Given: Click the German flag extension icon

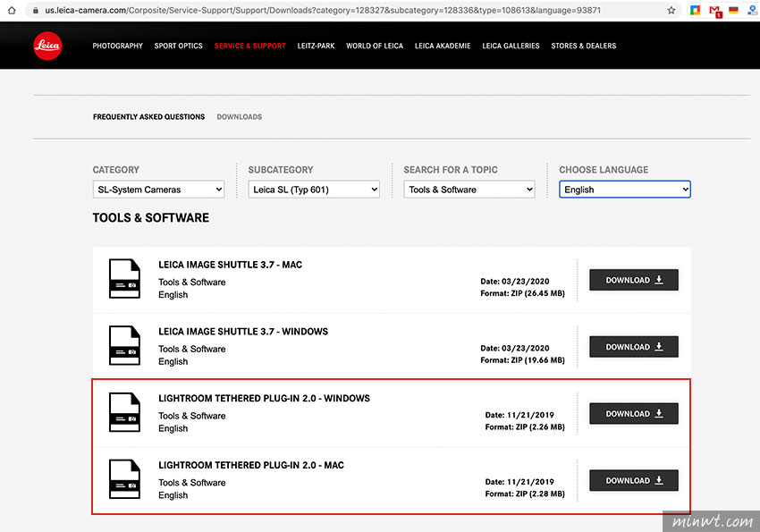Looking at the screenshot, I should [x=733, y=10].
